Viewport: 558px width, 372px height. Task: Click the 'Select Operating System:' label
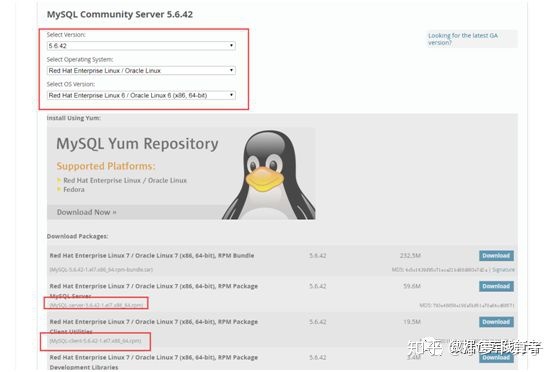tap(80, 59)
